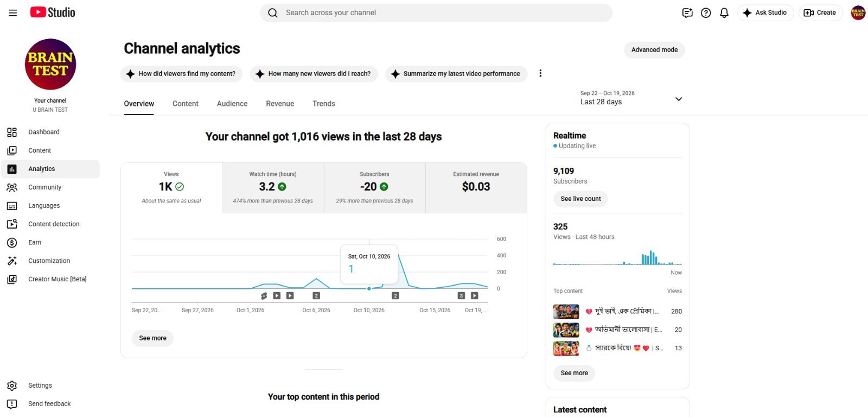This screenshot has height=417, width=868.
Task: Open Customization in the sidebar
Action: 50,261
